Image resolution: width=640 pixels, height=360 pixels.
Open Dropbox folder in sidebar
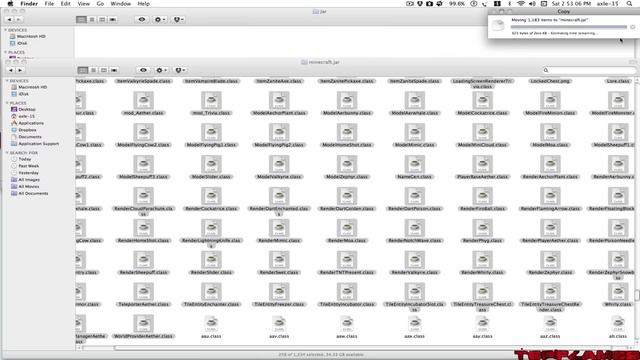pyautogui.click(x=24, y=130)
